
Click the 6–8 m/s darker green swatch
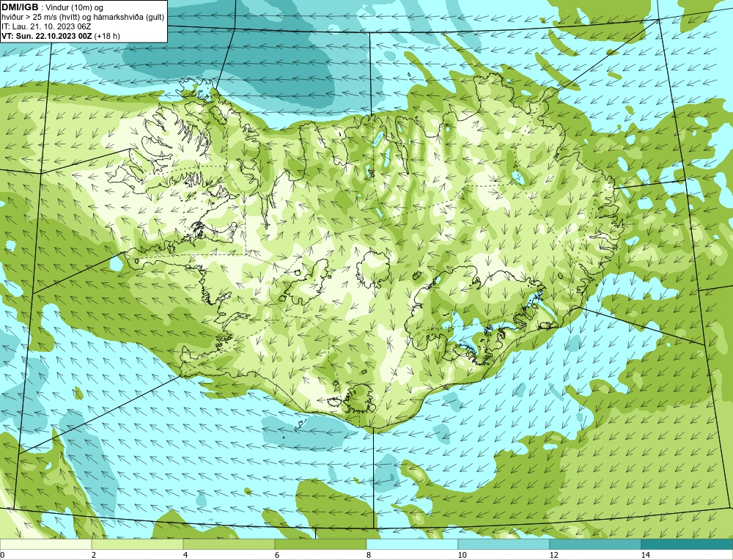[321, 545]
